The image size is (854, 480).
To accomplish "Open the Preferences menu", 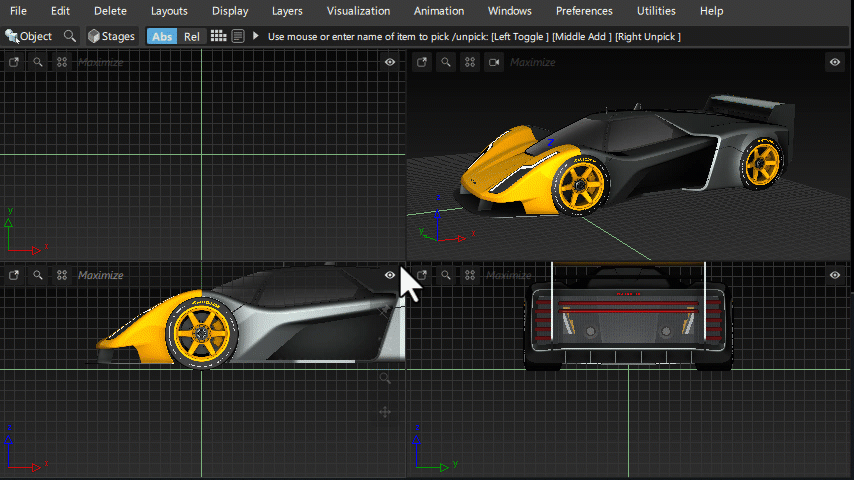I will [584, 11].
